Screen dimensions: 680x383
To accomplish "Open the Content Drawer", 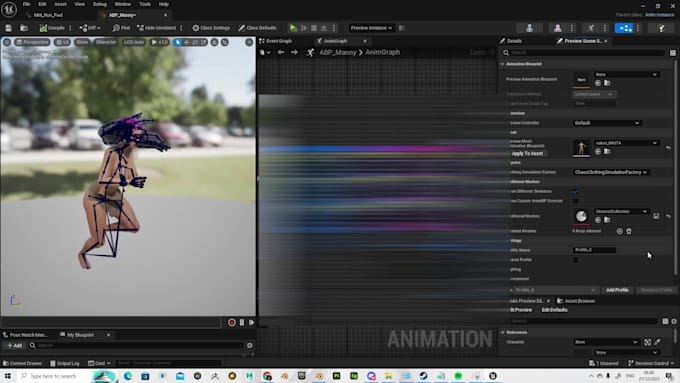I will 22,363.
